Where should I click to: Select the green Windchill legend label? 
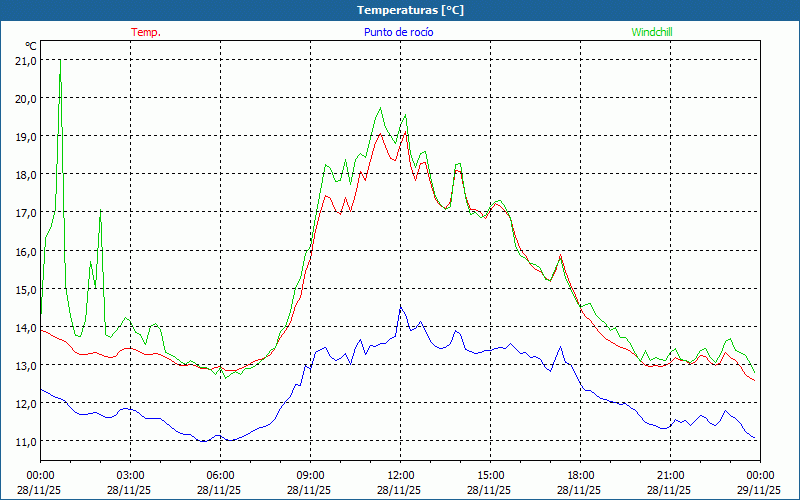(652, 32)
